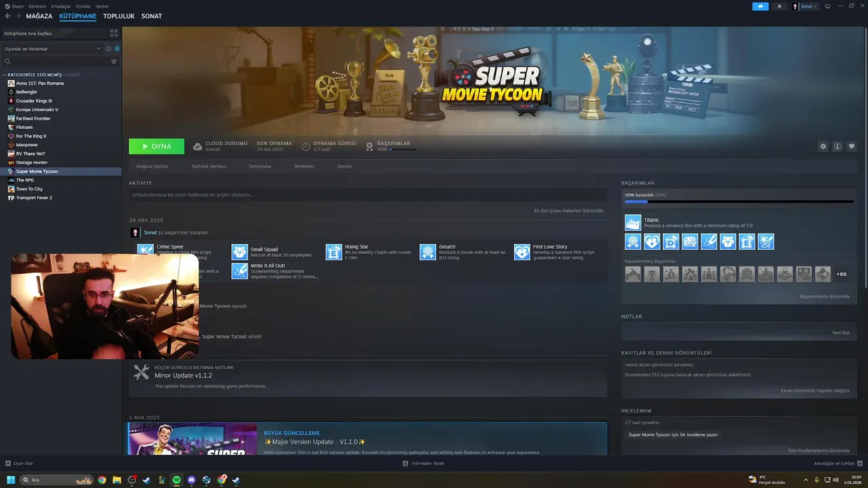Switch library to grid view icon
This screenshot has width=868, height=488.
coord(114,33)
